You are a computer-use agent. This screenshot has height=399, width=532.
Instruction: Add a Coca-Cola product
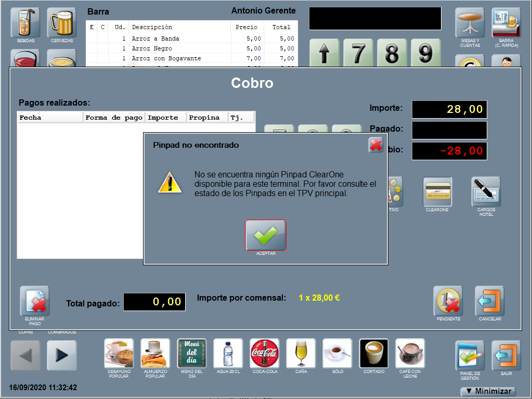tap(264, 354)
